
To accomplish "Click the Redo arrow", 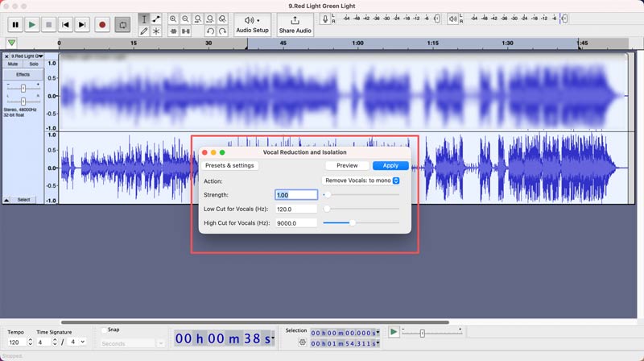I will tap(223, 31).
